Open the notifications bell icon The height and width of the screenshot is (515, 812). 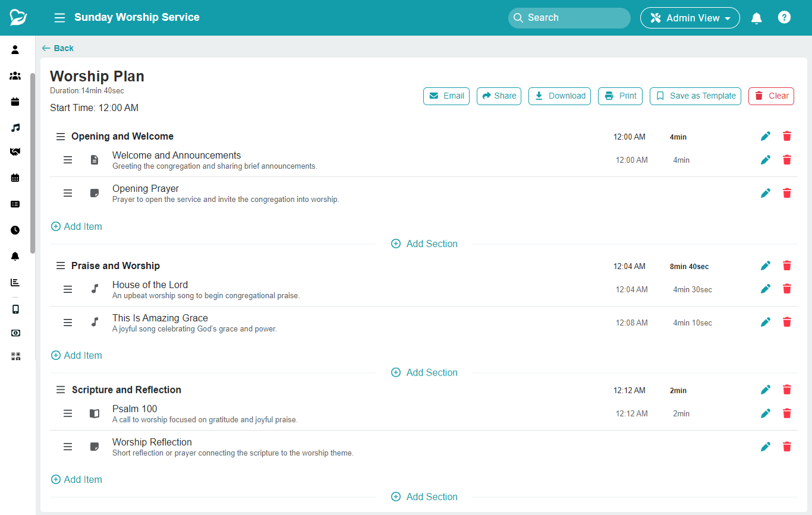[756, 18]
